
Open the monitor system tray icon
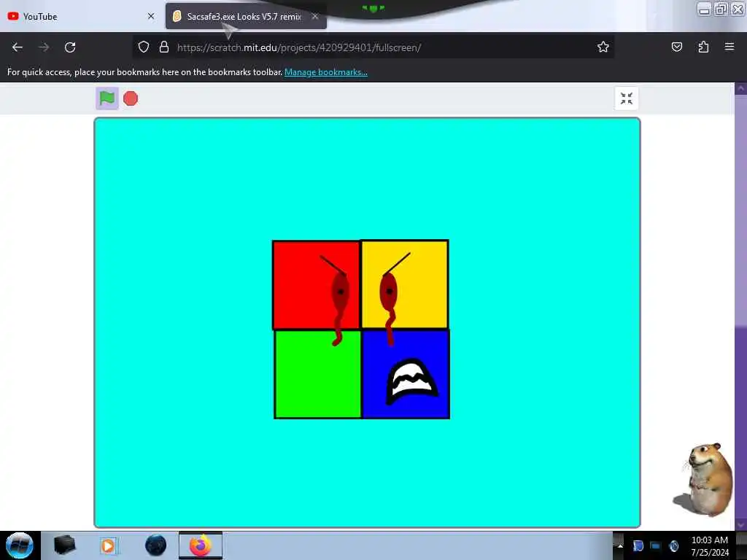(x=656, y=546)
